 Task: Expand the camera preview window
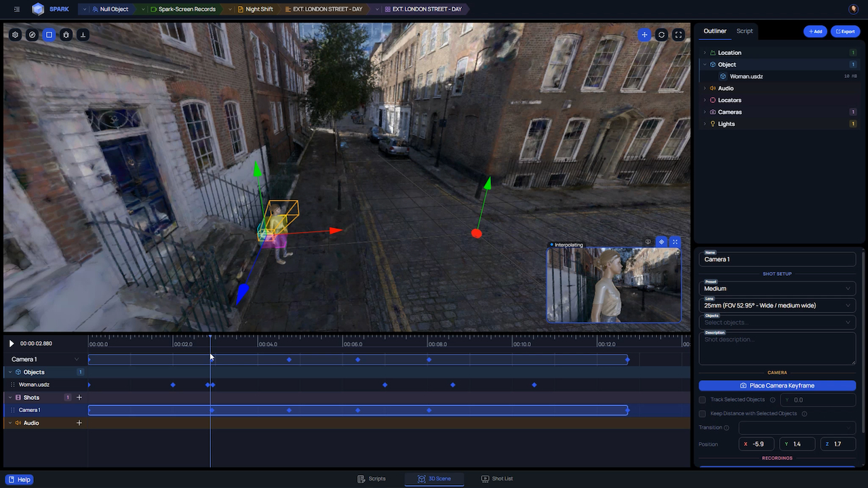point(675,242)
